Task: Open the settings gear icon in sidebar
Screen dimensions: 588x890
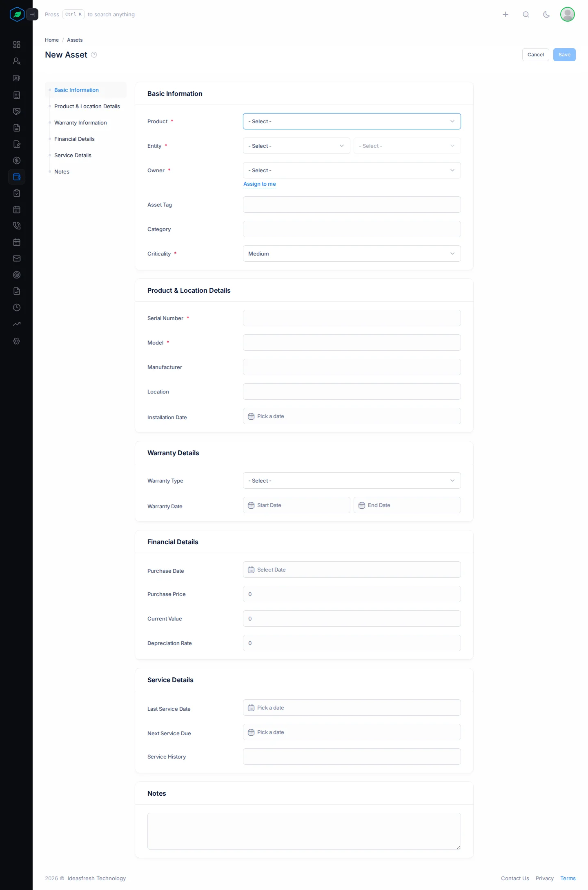Action: click(x=17, y=341)
